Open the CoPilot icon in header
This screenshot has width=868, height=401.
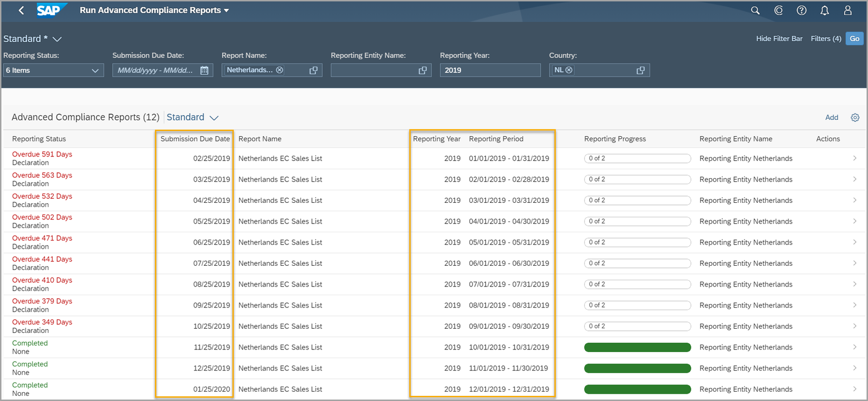pyautogui.click(x=779, y=10)
